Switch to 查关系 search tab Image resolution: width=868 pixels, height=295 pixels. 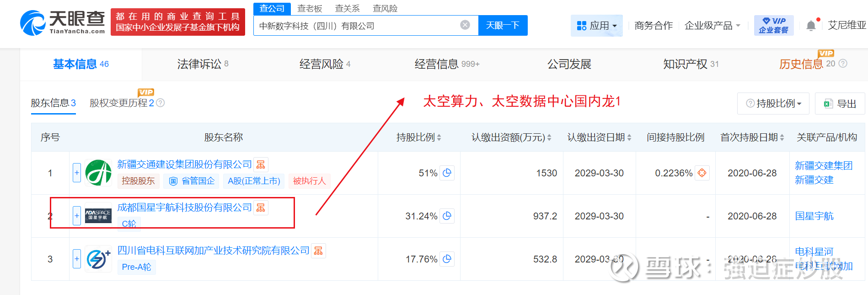click(347, 8)
